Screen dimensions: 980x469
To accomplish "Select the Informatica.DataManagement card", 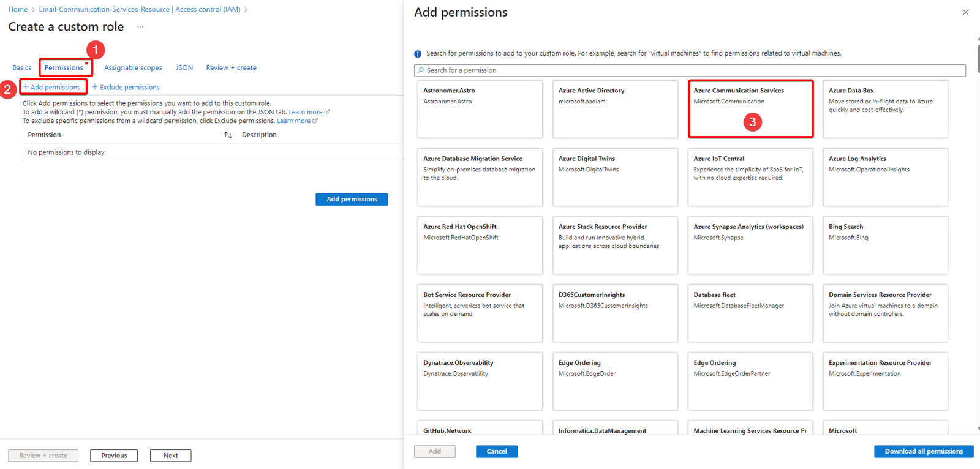I will (615, 427).
